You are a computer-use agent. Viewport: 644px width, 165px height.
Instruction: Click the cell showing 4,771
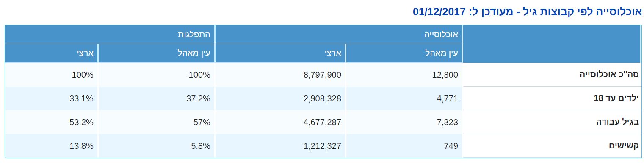(x=404, y=98)
